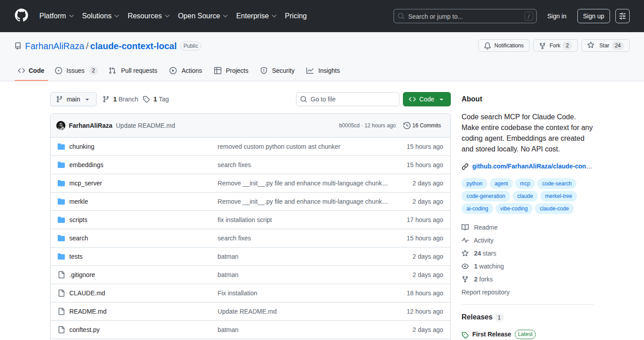Click the embeddings folder icon
The height and width of the screenshot is (340, 644).
[x=61, y=165]
